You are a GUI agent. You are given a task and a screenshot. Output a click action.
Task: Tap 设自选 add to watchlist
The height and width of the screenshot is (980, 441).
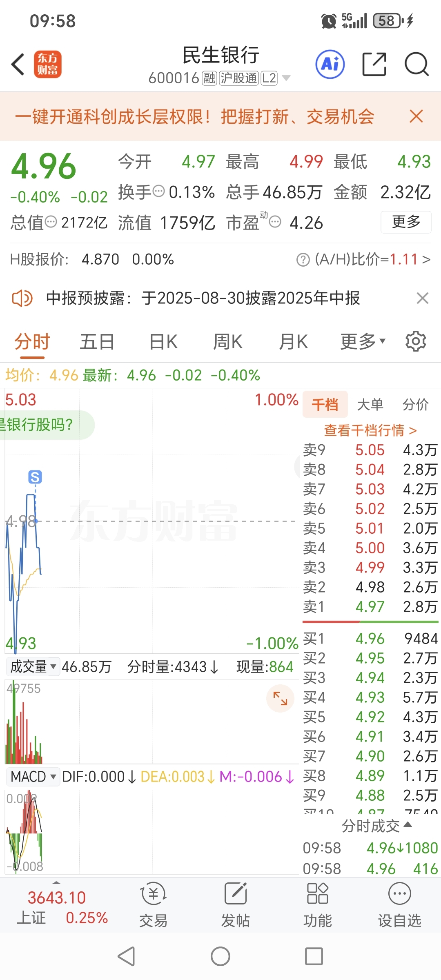tap(399, 905)
